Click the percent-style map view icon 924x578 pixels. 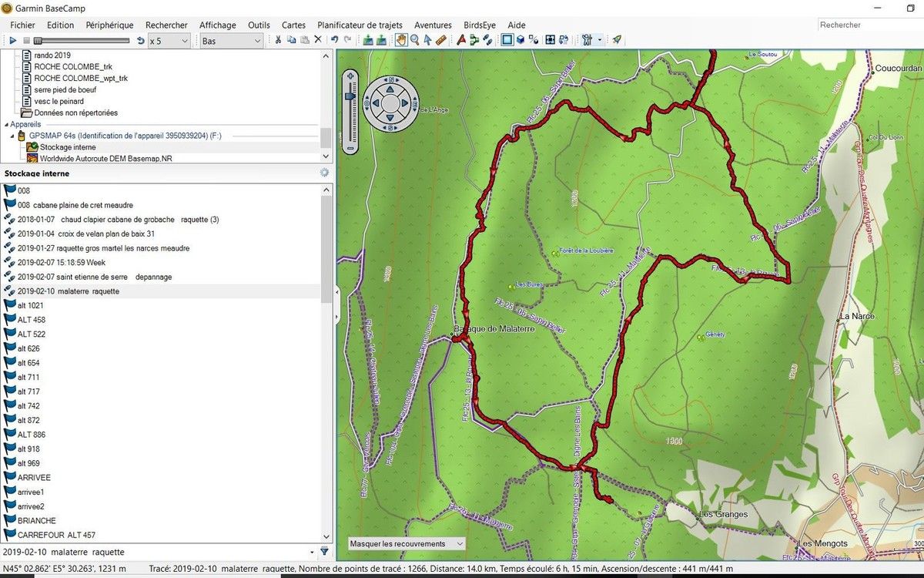(534, 40)
